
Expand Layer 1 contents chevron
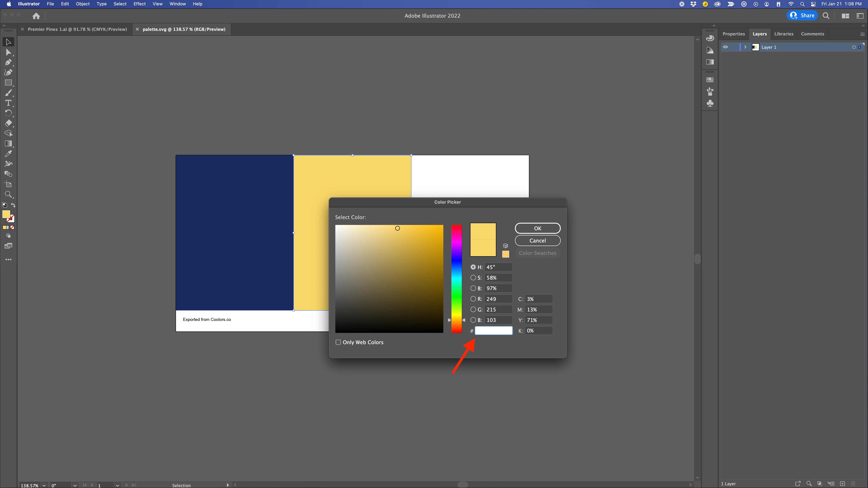tap(745, 47)
